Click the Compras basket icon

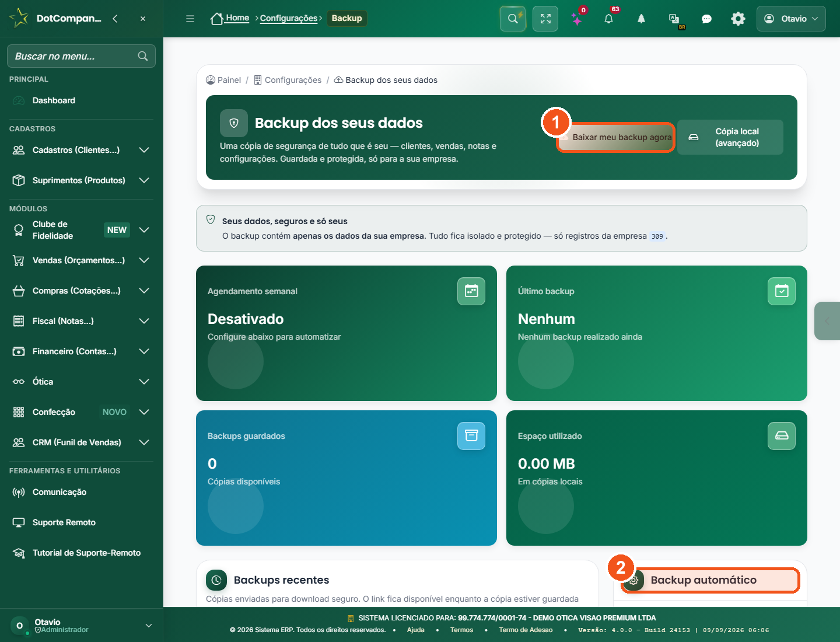tap(19, 291)
